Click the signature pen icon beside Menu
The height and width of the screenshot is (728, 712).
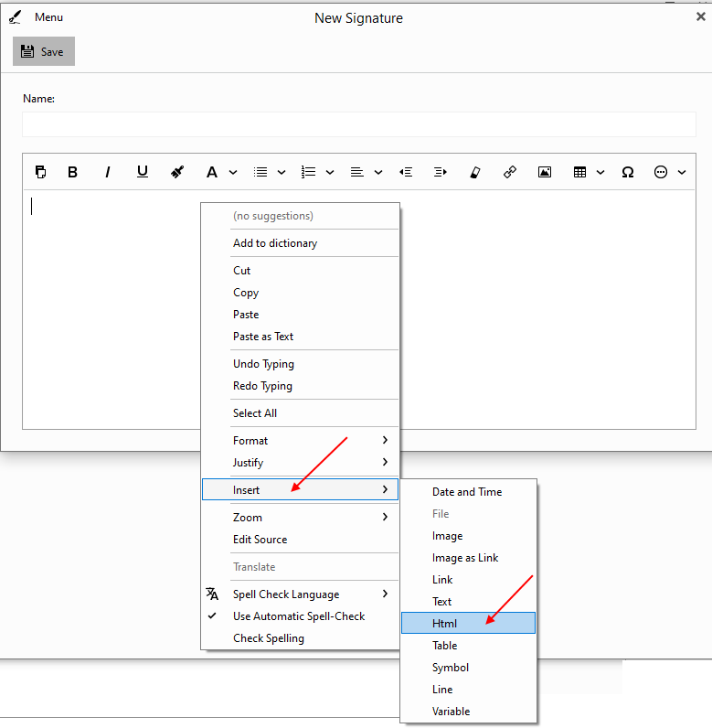coord(15,17)
